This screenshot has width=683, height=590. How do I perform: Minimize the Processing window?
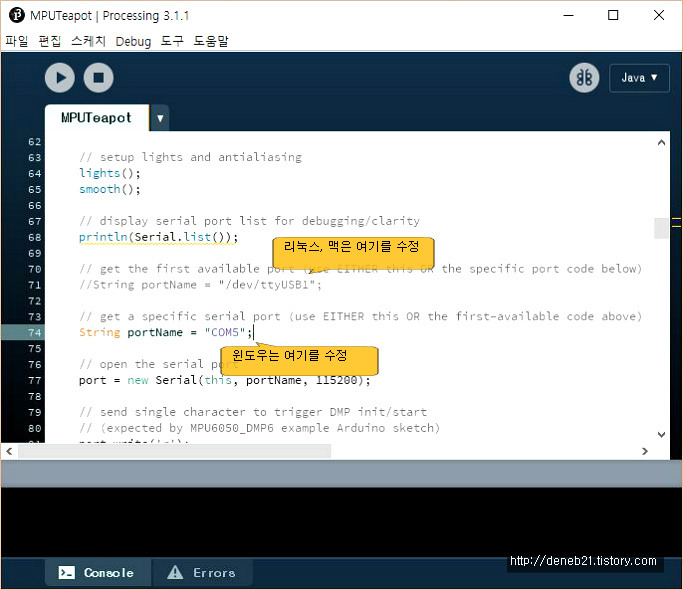point(568,15)
